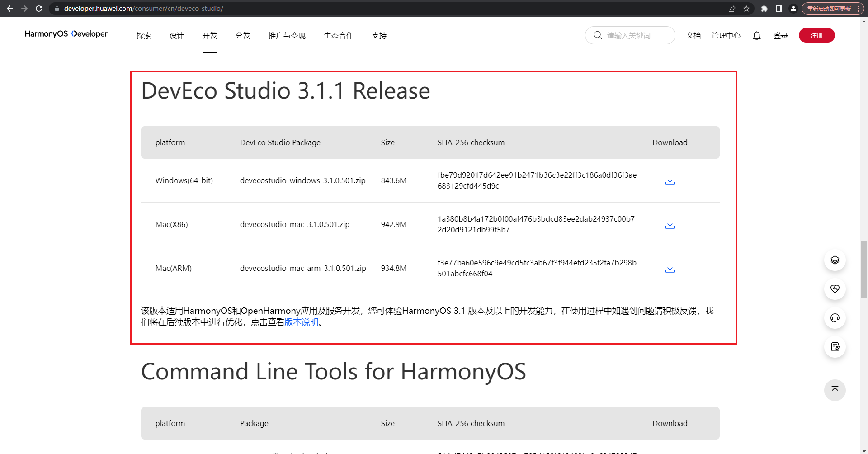868x454 pixels.
Task: Click the 942.9M size value
Action: tap(394, 224)
